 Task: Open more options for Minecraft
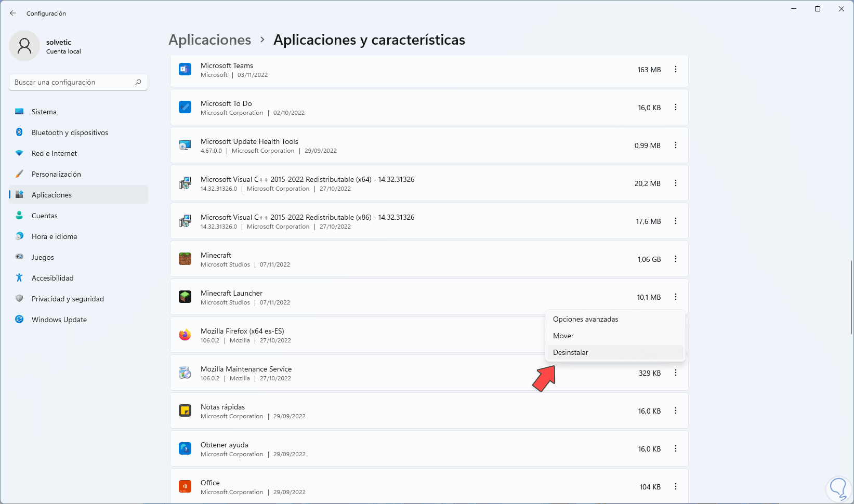pyautogui.click(x=676, y=259)
